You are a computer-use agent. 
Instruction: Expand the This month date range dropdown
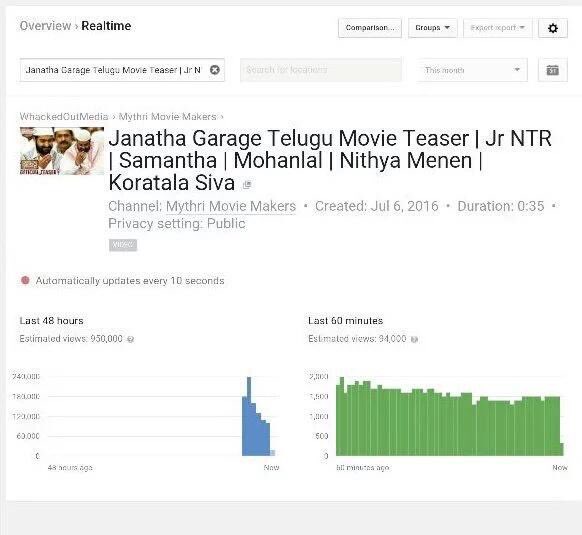pos(472,70)
